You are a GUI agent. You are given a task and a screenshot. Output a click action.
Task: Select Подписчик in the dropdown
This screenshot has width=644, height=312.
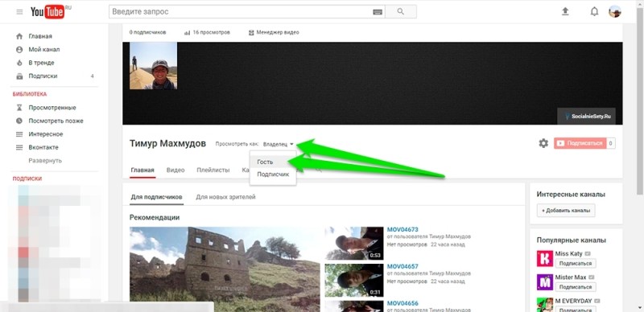point(273,174)
